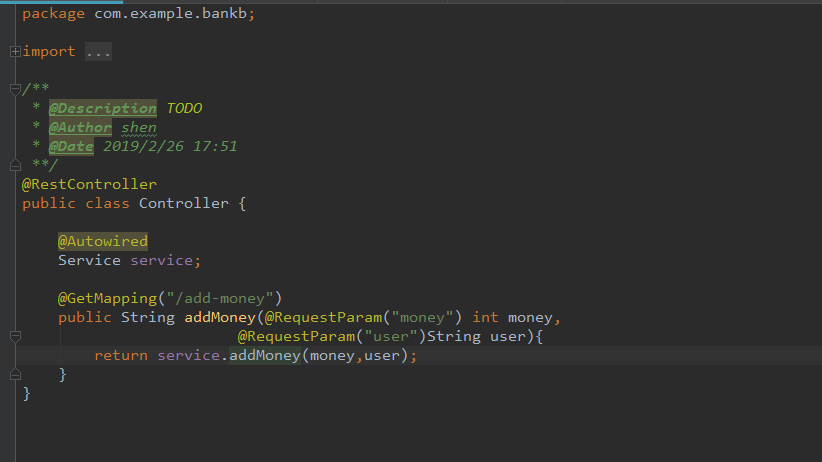Click the @GetMapping annotation
This screenshot has width=822, height=462.
click(107, 298)
